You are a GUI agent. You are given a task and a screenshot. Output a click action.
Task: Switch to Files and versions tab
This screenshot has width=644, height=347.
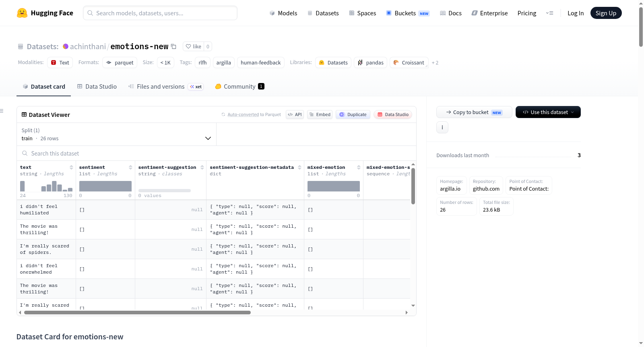click(165, 86)
